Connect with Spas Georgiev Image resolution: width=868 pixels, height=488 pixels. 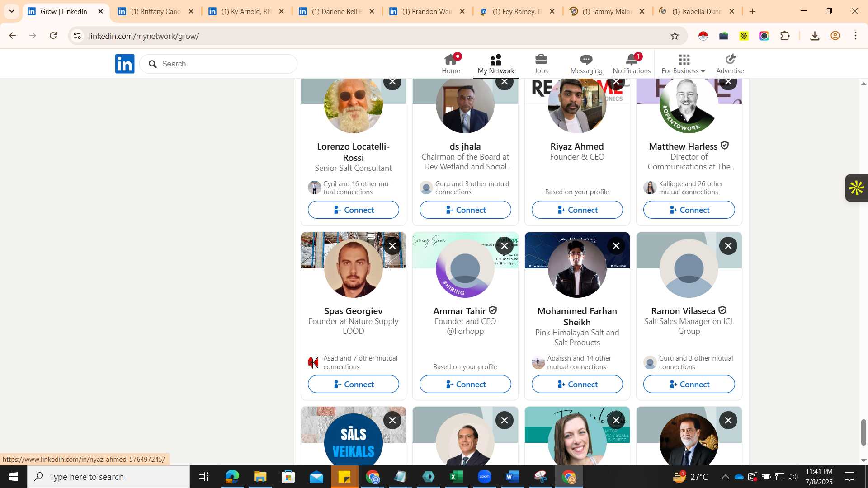tap(354, 384)
